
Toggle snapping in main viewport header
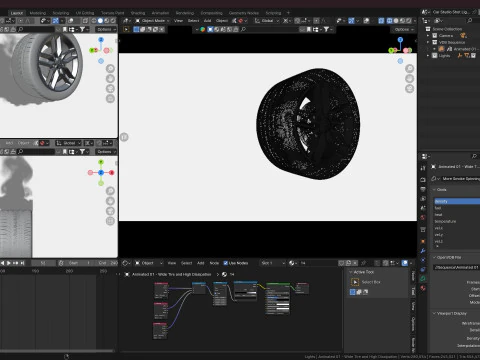tap(297, 21)
